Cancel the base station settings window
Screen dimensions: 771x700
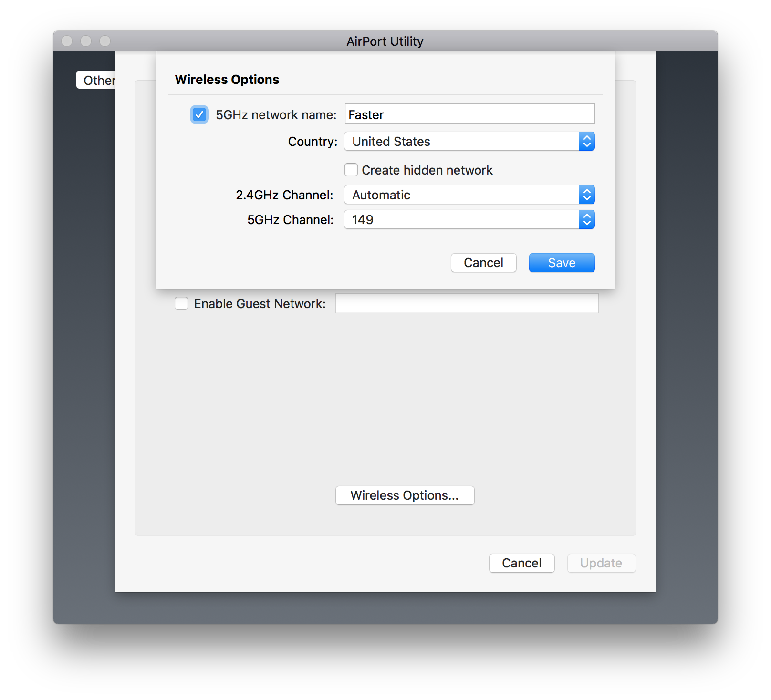coord(522,563)
